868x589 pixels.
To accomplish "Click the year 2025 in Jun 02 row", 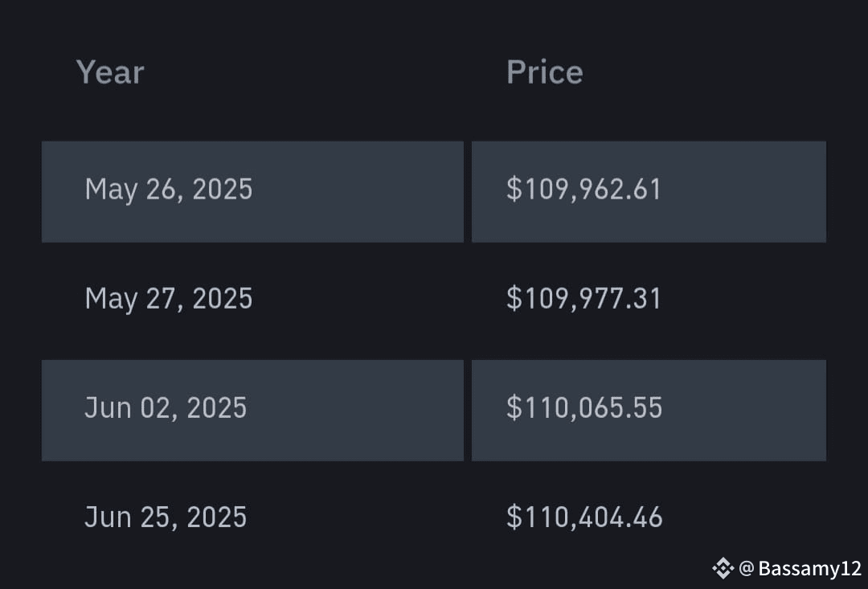I will click(x=217, y=408).
